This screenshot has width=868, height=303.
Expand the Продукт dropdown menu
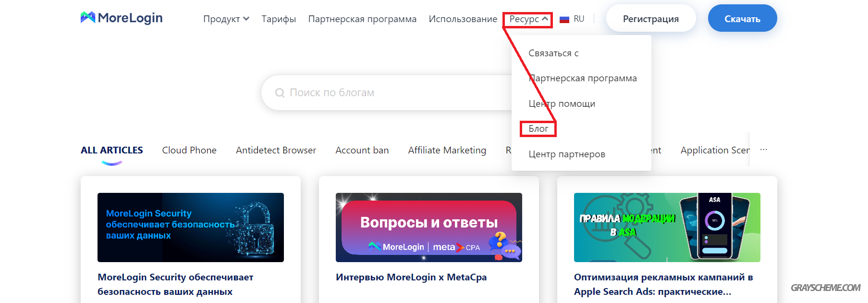click(226, 19)
